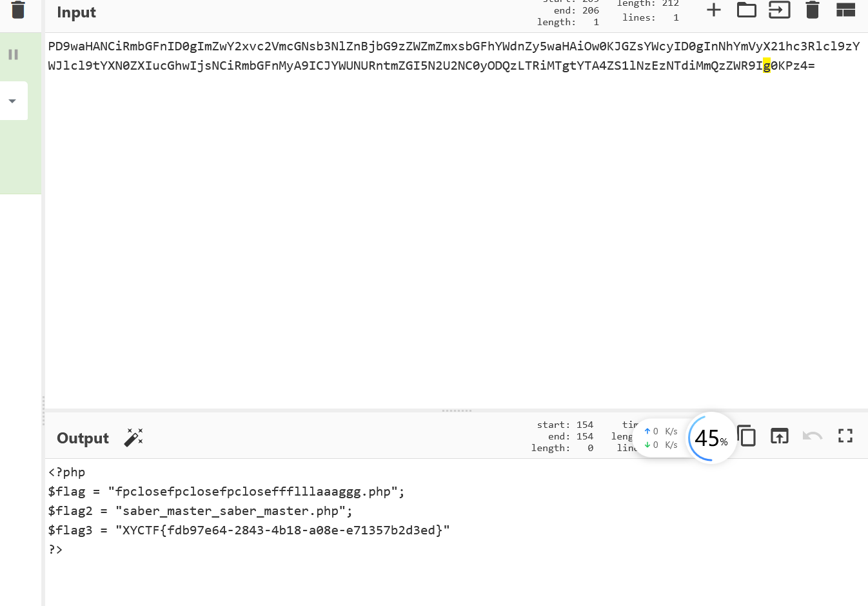868x606 pixels.
Task: Open file as input icon
Action: point(780,10)
